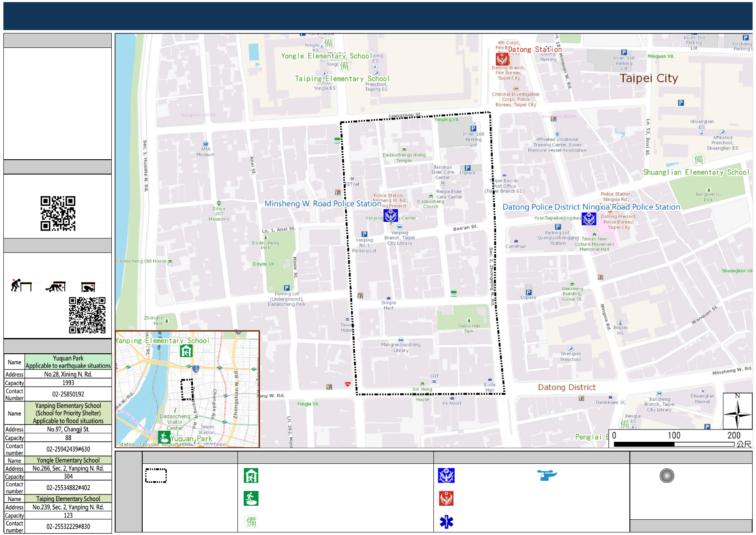The height and width of the screenshot is (535, 756).
Task: Click contact number '02-25850192'
Action: click(68, 394)
